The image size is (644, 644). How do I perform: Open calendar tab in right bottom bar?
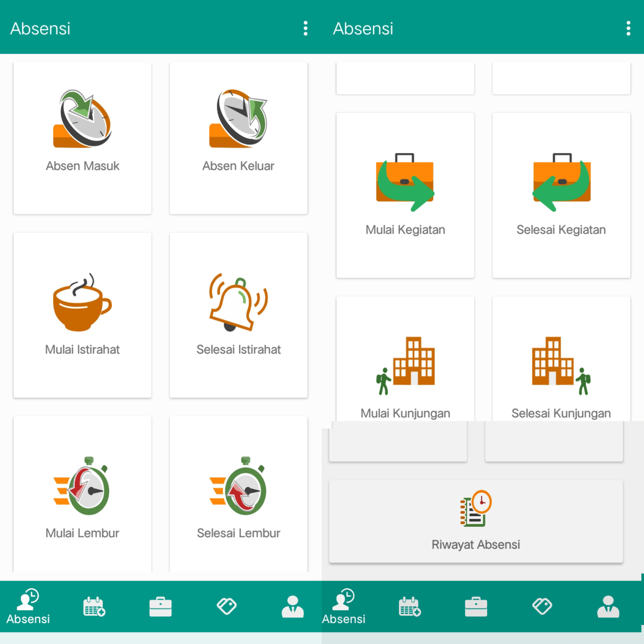[x=410, y=606]
